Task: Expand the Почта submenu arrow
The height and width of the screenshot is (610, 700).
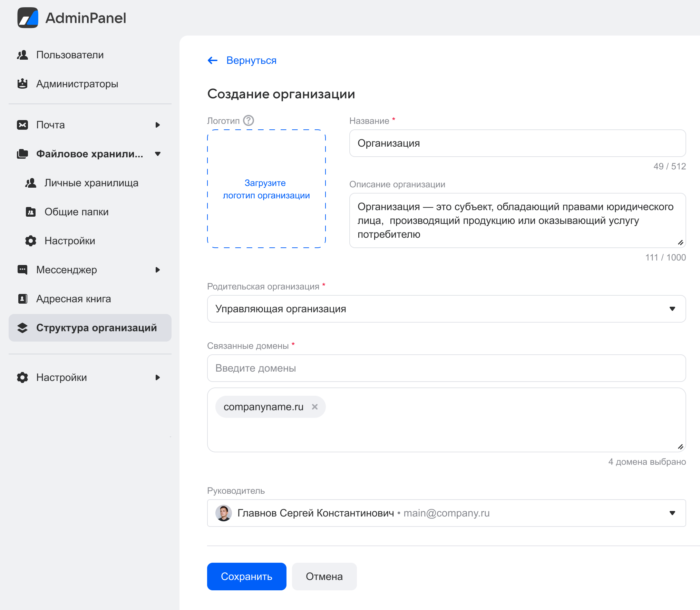Action: [x=157, y=125]
